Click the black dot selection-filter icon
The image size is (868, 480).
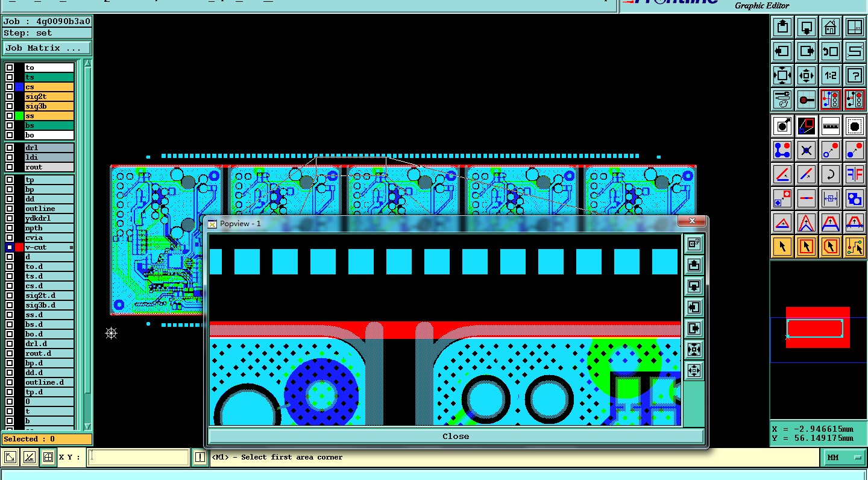pyautogui.click(x=855, y=126)
